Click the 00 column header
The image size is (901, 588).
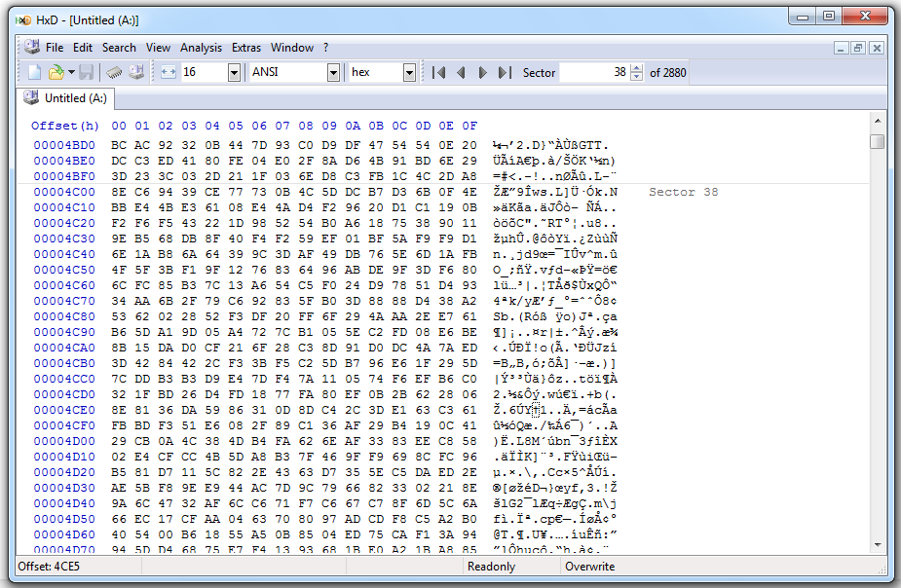point(119,126)
